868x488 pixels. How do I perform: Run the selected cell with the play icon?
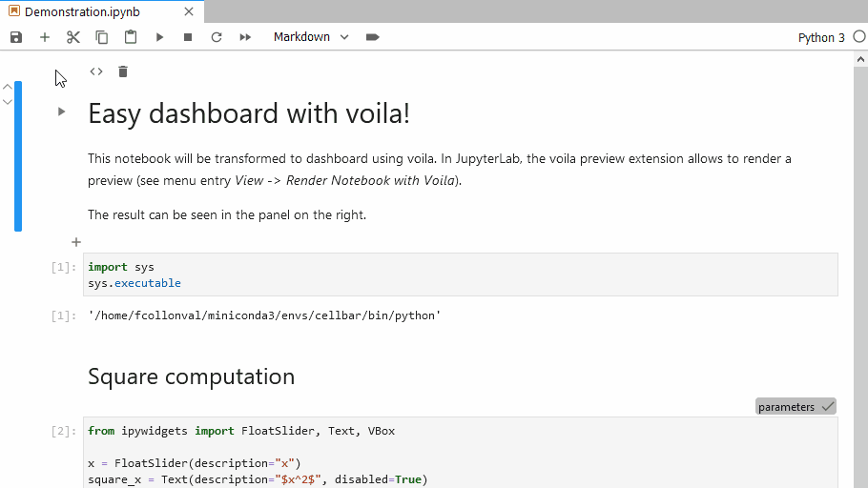click(159, 37)
